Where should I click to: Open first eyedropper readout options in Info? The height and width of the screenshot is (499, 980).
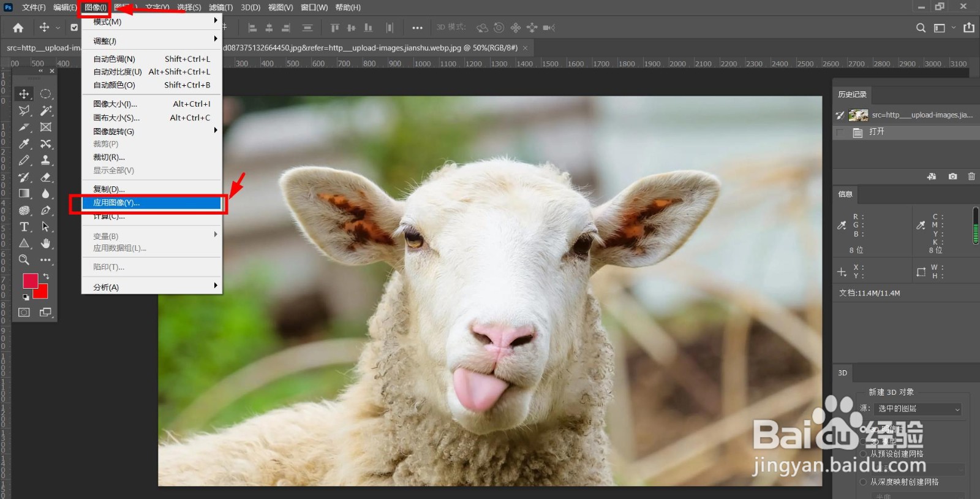842,226
